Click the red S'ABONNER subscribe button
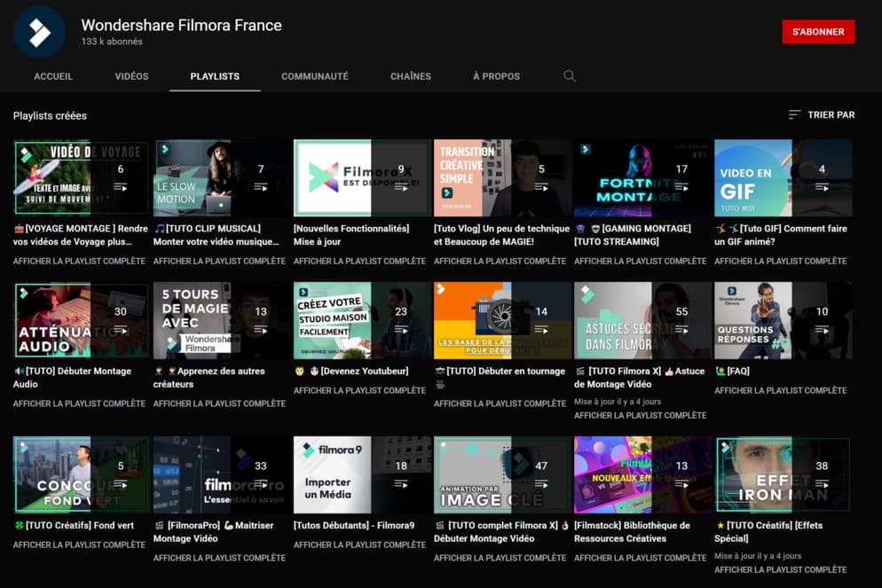Viewport: 882px width, 588px height. click(x=818, y=31)
